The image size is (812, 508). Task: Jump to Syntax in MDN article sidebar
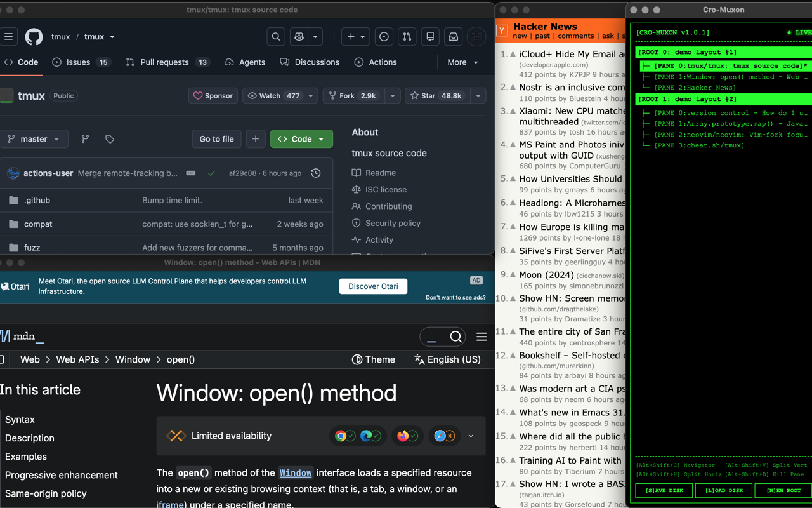pyautogui.click(x=20, y=420)
